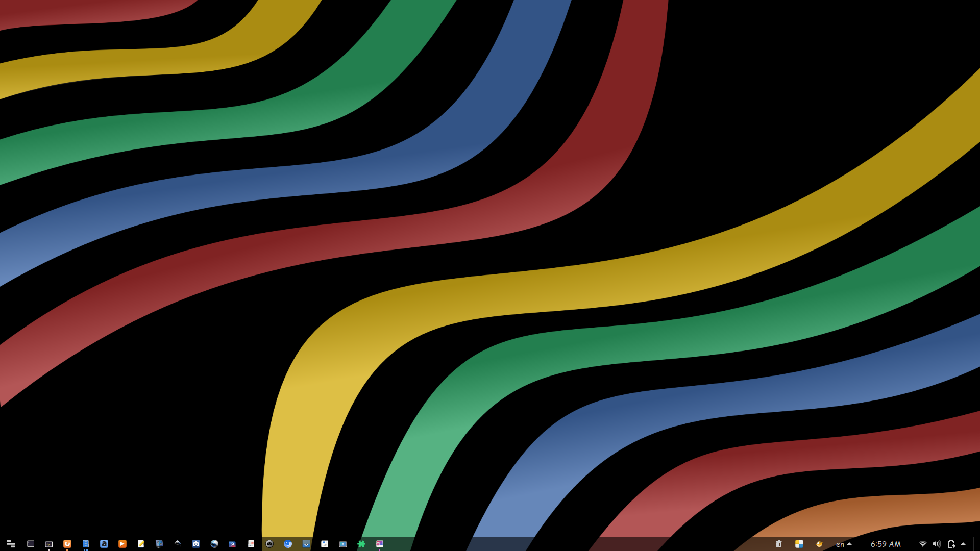
Task: Expand the hidden system tray arrow
Action: (x=963, y=543)
